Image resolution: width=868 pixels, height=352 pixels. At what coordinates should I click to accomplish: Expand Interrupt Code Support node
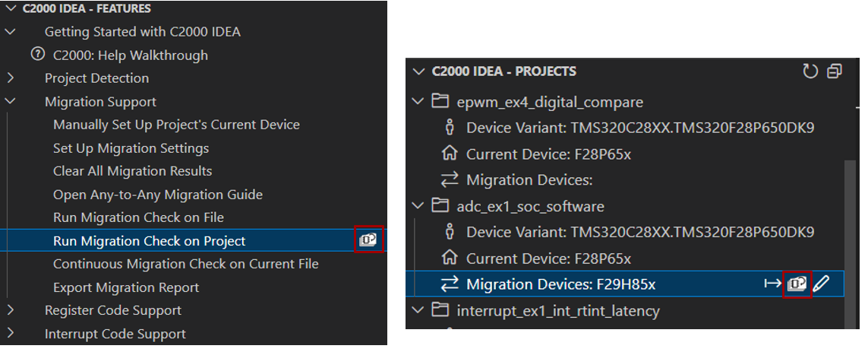[11, 334]
